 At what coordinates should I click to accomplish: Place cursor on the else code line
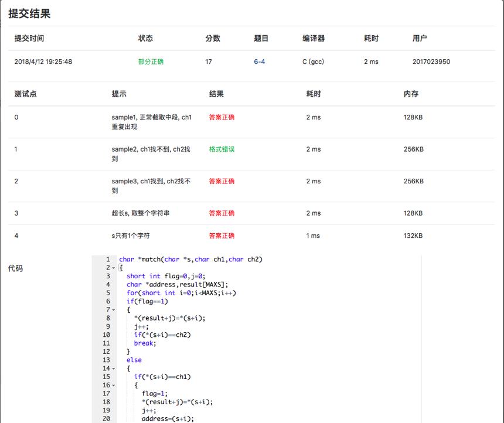tap(134, 360)
